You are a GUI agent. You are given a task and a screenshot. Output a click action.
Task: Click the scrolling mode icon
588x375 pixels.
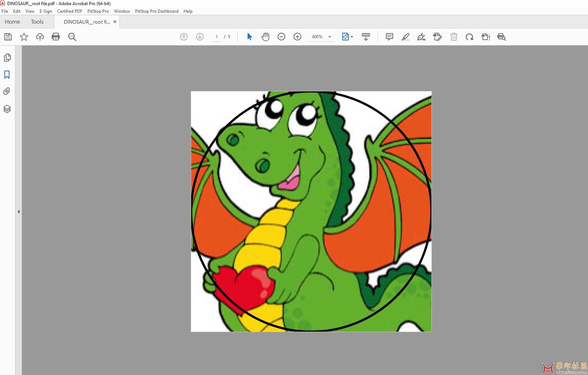tap(366, 37)
